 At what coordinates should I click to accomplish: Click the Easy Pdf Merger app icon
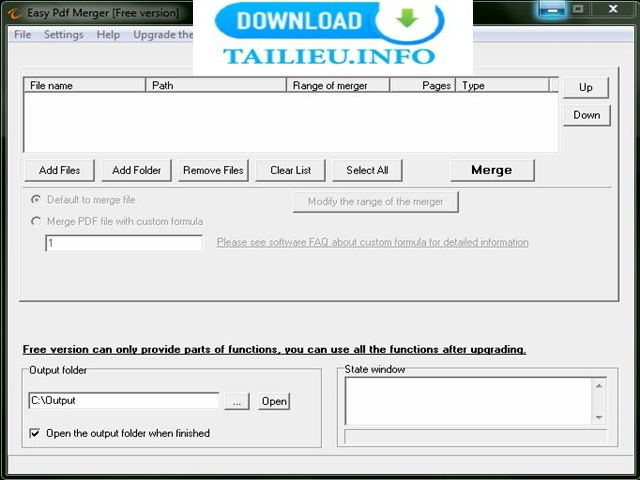[14, 13]
